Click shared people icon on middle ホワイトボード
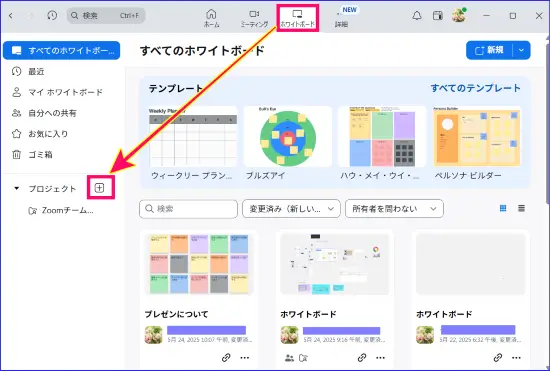 [289, 358]
